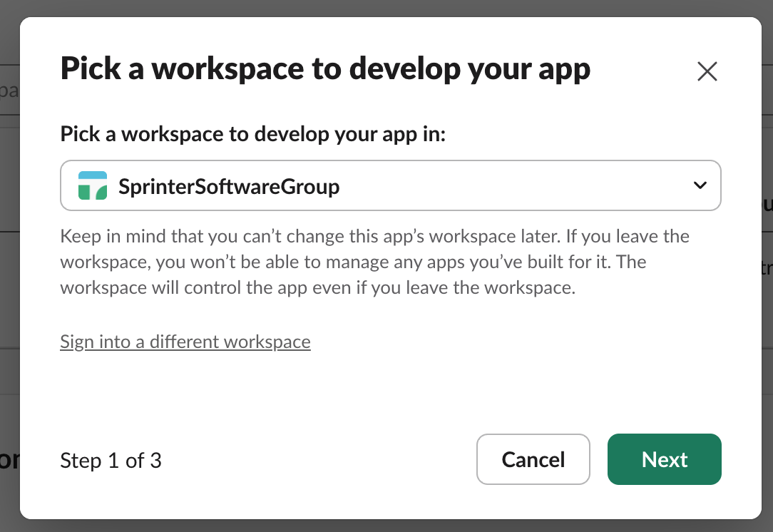Image resolution: width=773 pixels, height=532 pixels.
Task: Click the downward arrow on the workspace selector
Action: [x=700, y=185]
